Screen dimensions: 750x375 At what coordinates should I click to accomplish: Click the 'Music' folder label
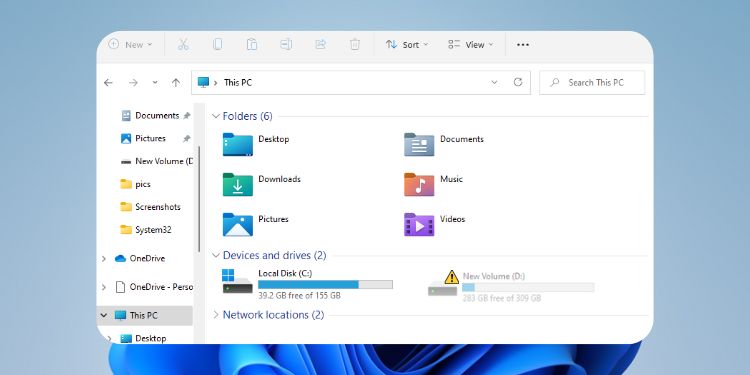point(451,179)
